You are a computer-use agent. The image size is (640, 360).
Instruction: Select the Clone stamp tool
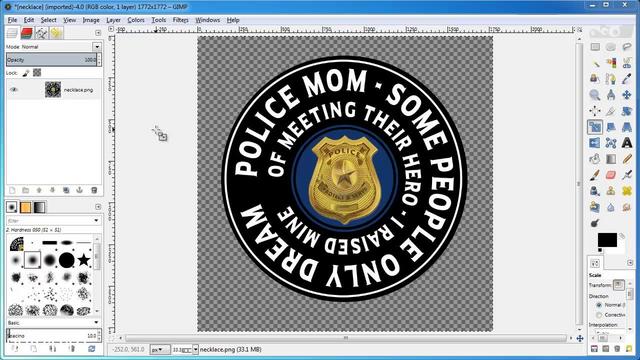[611, 191]
